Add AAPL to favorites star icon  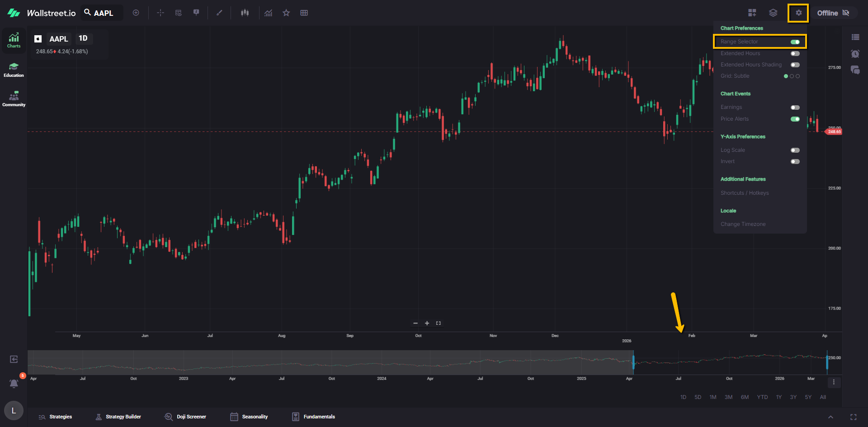[x=286, y=13]
